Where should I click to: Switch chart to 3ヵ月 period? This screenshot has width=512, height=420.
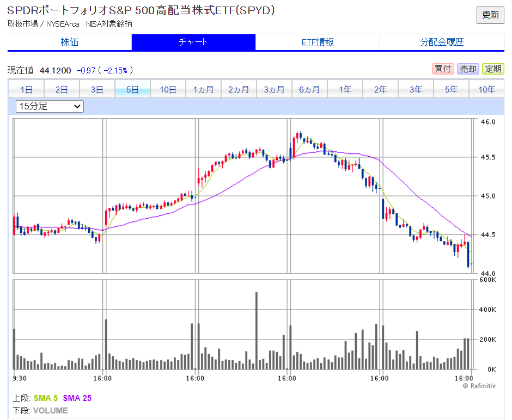[x=274, y=89]
